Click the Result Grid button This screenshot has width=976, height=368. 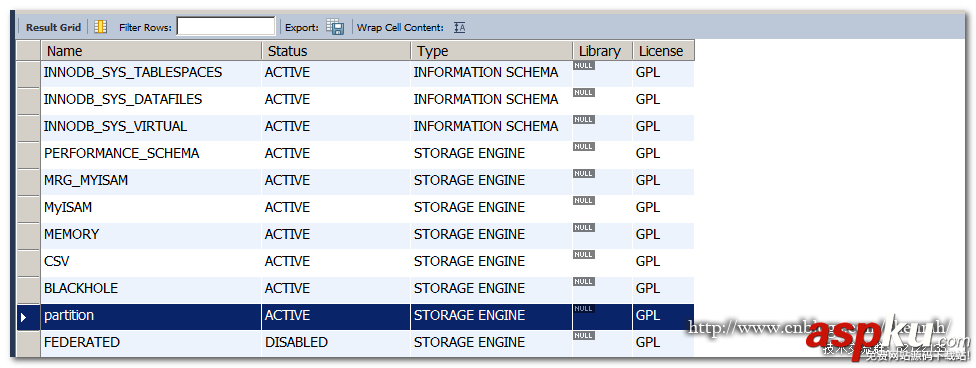click(x=54, y=27)
